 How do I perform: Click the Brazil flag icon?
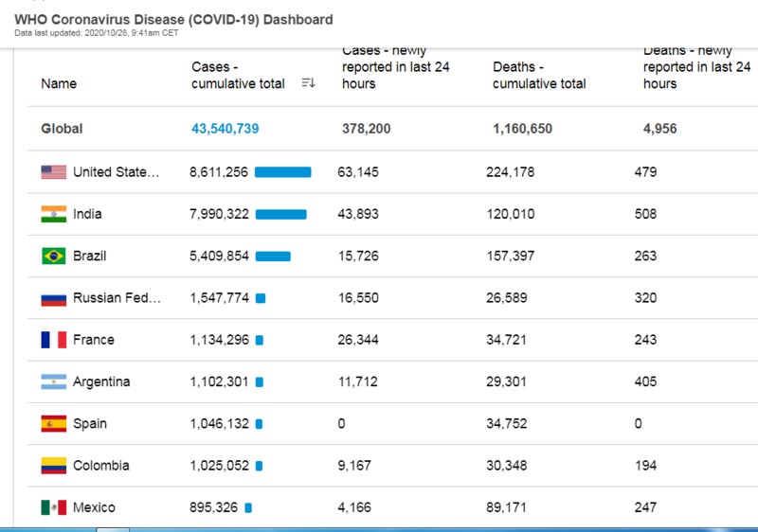click(x=54, y=256)
